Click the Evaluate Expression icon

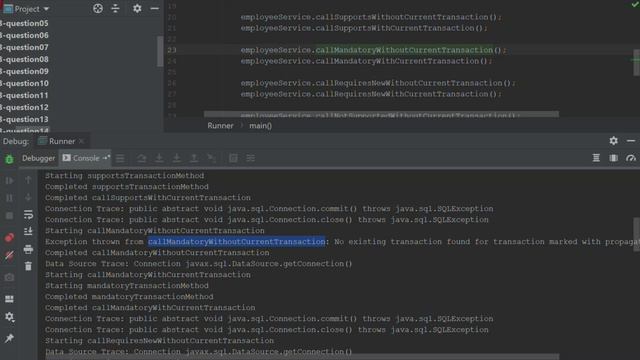point(233,158)
